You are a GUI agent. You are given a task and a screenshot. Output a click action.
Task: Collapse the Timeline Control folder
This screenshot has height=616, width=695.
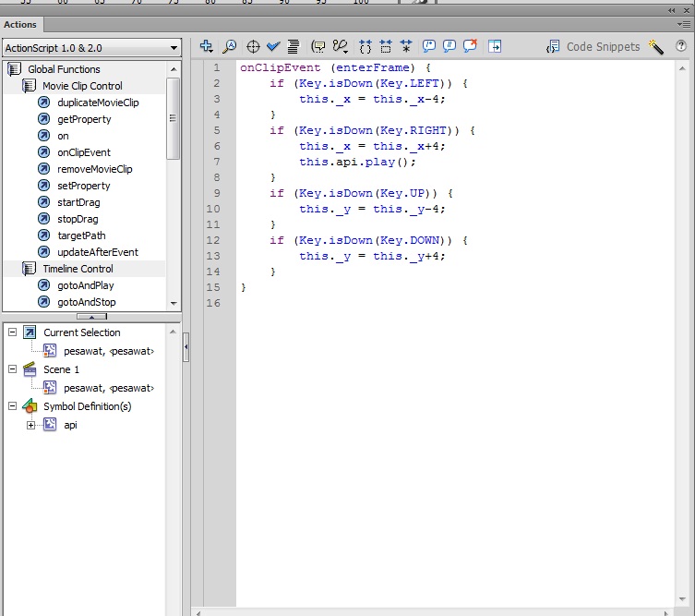29,269
